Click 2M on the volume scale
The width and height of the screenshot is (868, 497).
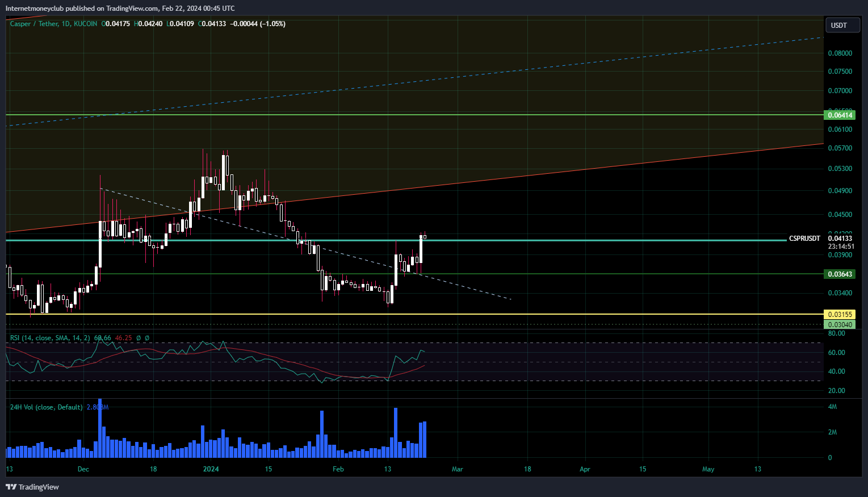click(x=833, y=432)
